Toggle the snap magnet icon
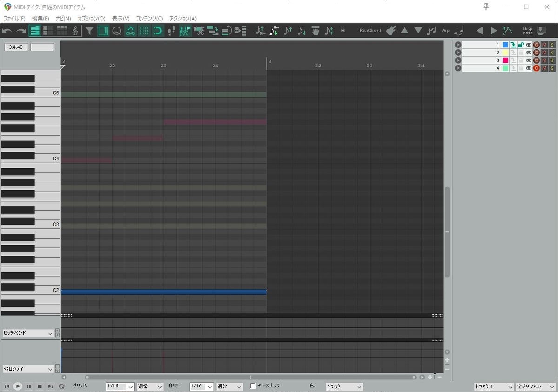 pos(158,31)
